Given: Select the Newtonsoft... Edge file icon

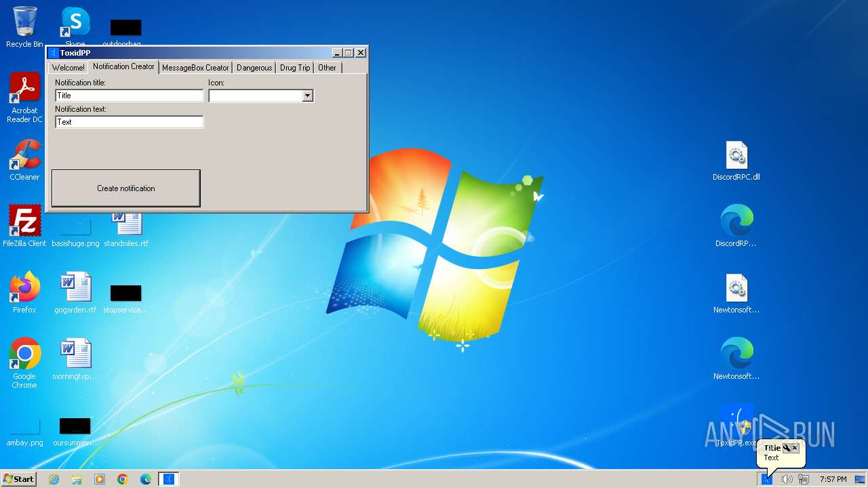Looking at the screenshot, I should click(736, 359).
